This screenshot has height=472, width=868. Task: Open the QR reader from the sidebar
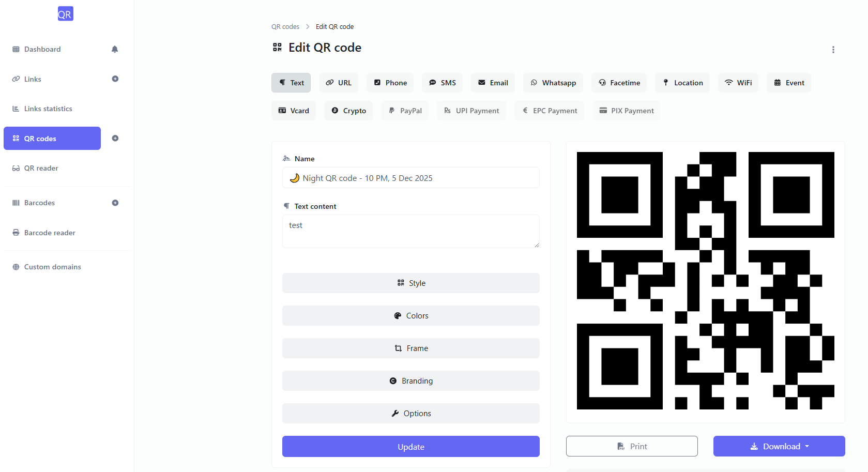tap(41, 168)
